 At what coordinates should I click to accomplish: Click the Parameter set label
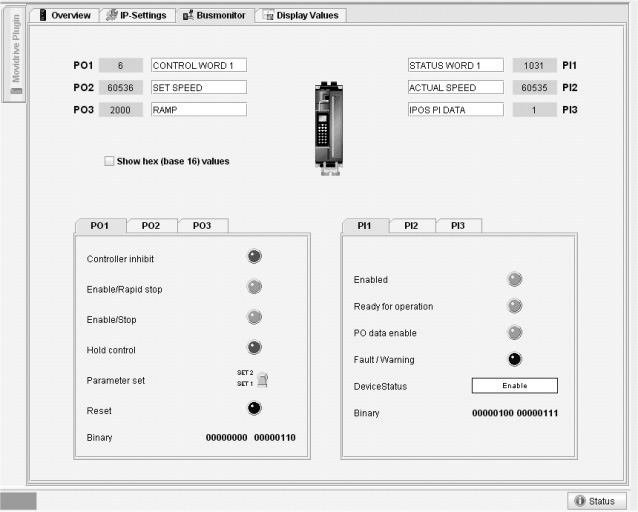click(116, 381)
